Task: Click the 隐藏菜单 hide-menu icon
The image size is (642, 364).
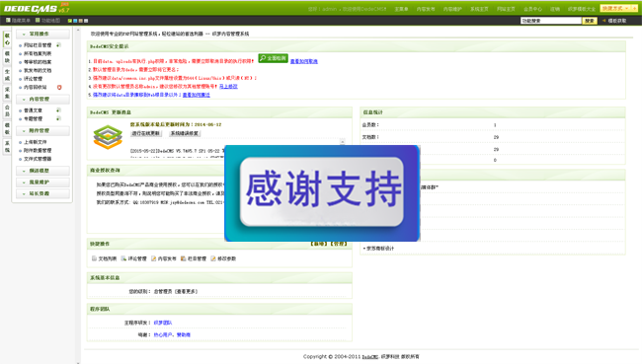Action: tap(8, 20)
